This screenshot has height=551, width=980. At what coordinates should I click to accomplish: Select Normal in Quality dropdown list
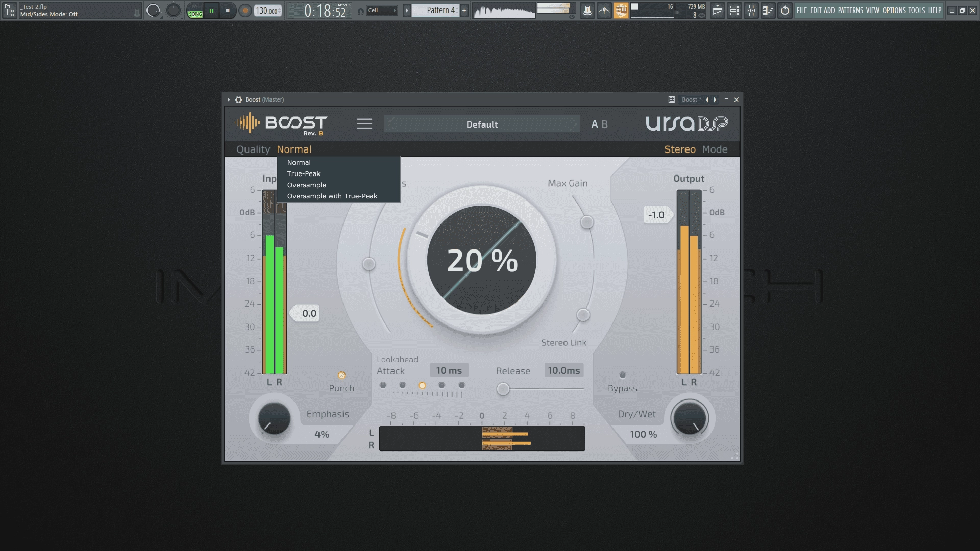338,162
